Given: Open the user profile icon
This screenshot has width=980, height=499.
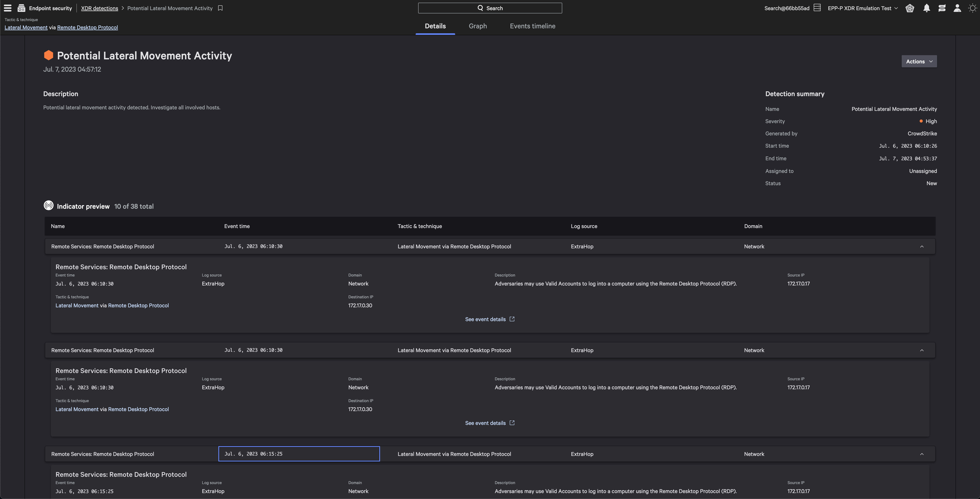Looking at the screenshot, I should tap(957, 8).
